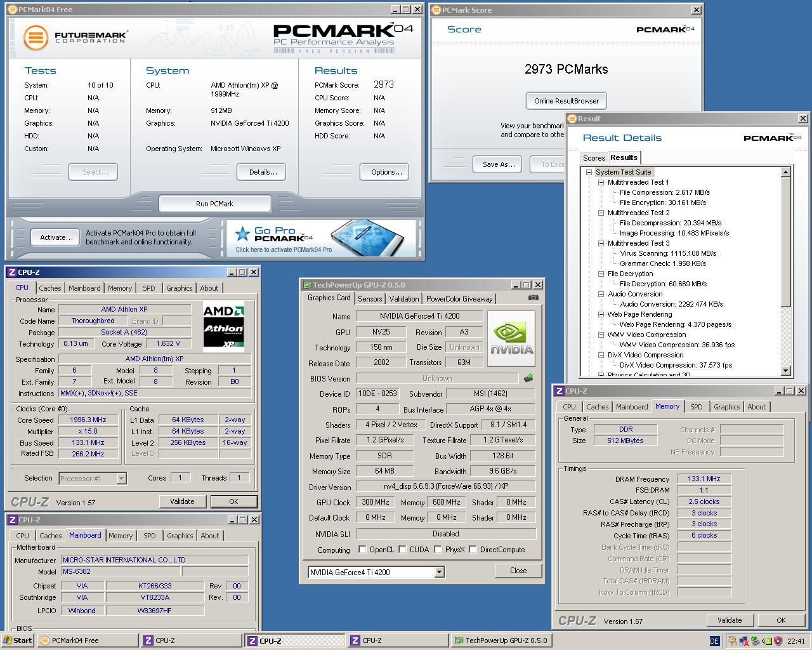Viewport: 812px width, 650px height.
Task: Enable the DirectCompute checkbox
Action: pyautogui.click(x=473, y=550)
